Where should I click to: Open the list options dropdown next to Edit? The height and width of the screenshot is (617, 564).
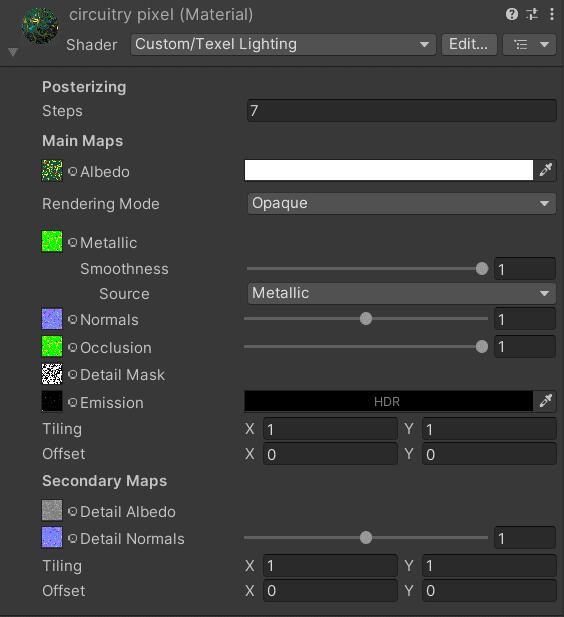tap(529, 44)
